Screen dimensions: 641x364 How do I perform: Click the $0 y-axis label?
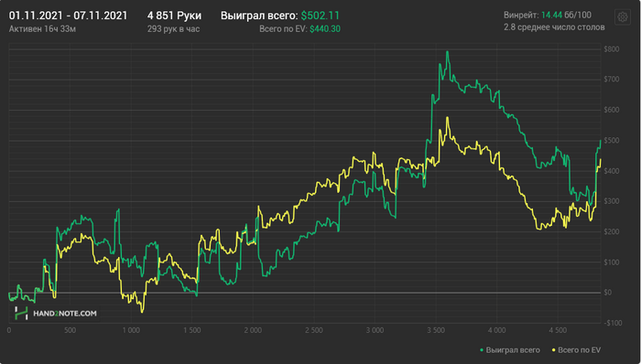click(608, 293)
